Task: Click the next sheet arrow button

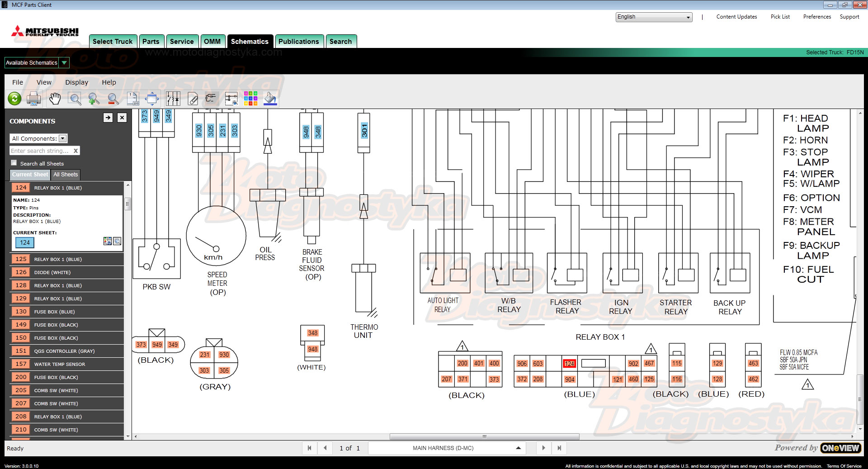Action: [x=543, y=448]
